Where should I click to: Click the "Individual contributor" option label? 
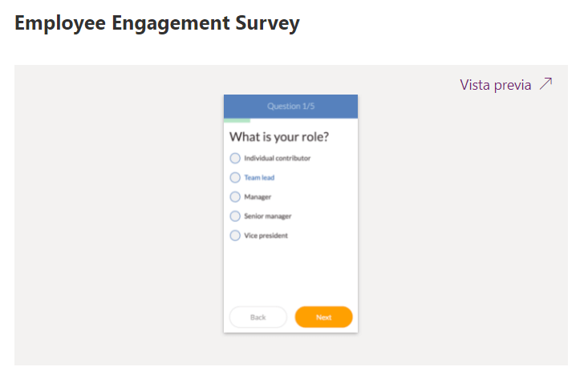click(x=277, y=159)
